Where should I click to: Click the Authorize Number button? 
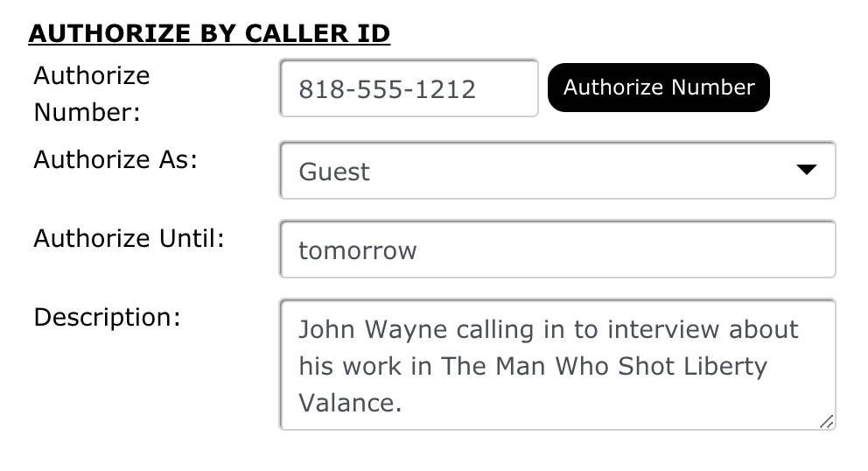pyautogui.click(x=658, y=88)
